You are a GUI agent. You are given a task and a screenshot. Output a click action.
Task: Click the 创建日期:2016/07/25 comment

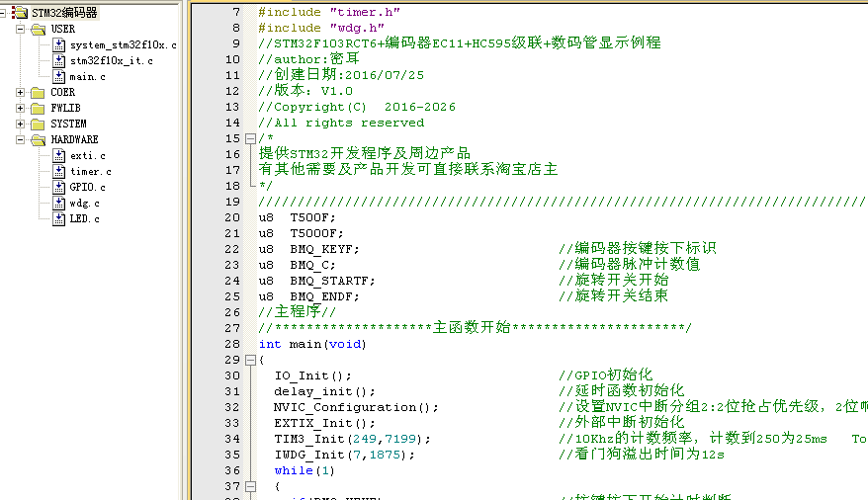(x=341, y=75)
